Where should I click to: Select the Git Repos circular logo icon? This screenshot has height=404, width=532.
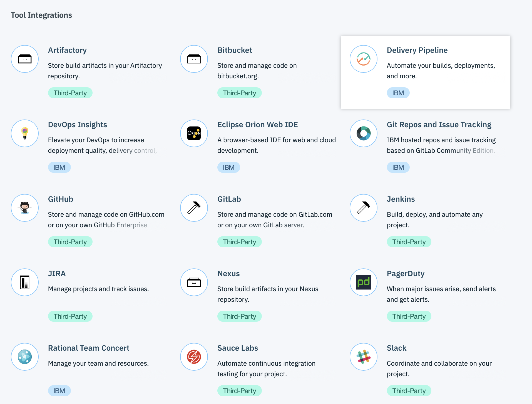(363, 133)
